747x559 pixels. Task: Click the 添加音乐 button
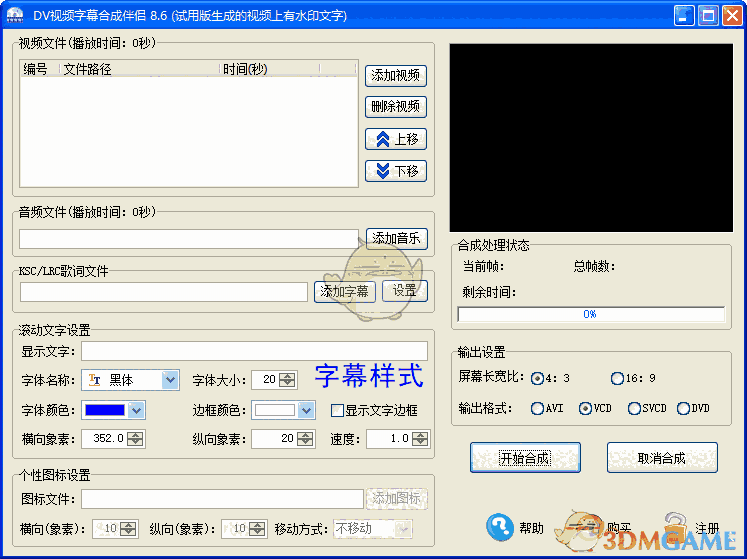coord(396,238)
